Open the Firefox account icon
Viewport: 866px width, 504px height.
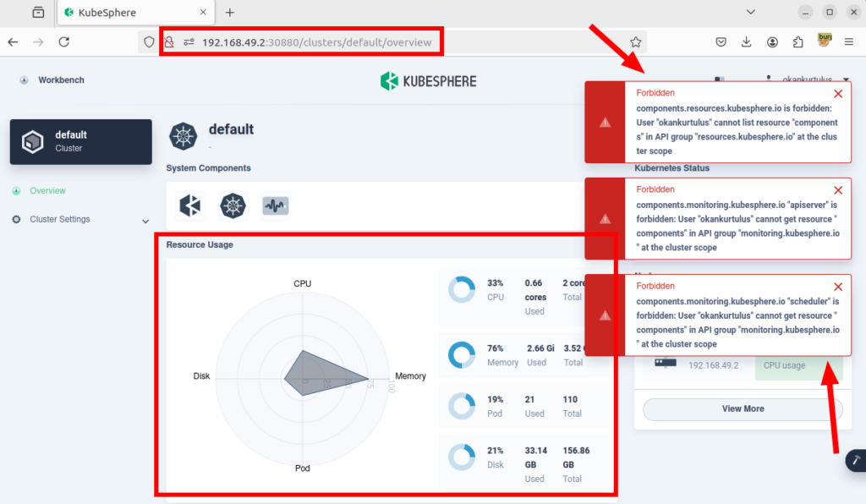click(x=772, y=42)
